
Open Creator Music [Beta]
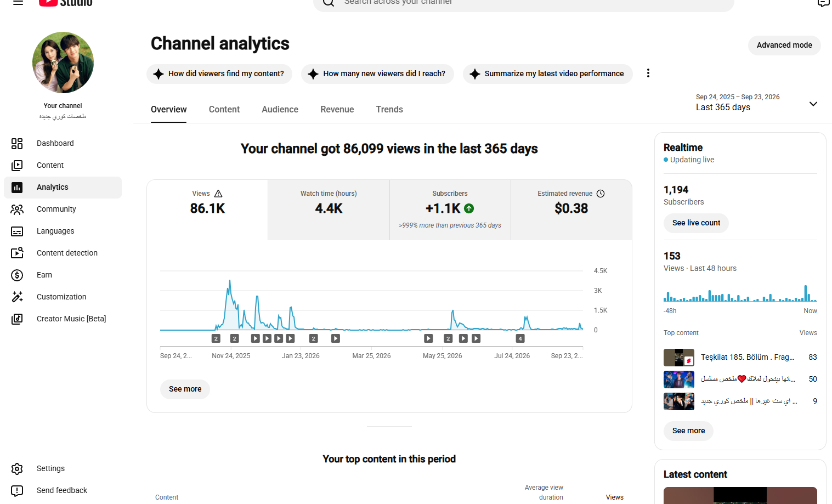[63, 319]
